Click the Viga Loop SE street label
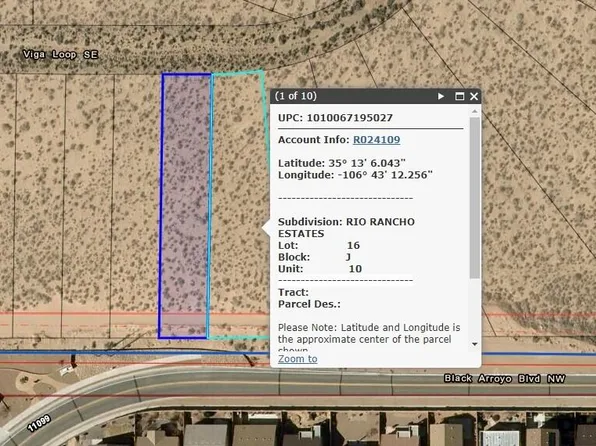 tap(60, 54)
